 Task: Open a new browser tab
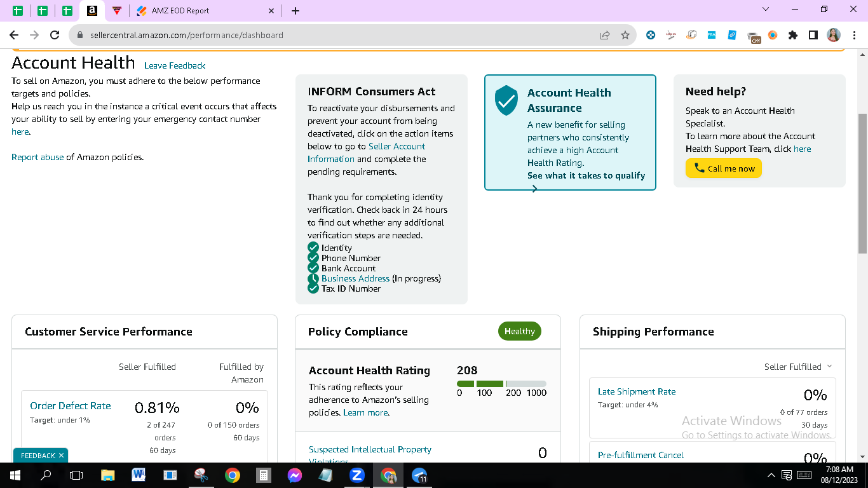tap(295, 11)
